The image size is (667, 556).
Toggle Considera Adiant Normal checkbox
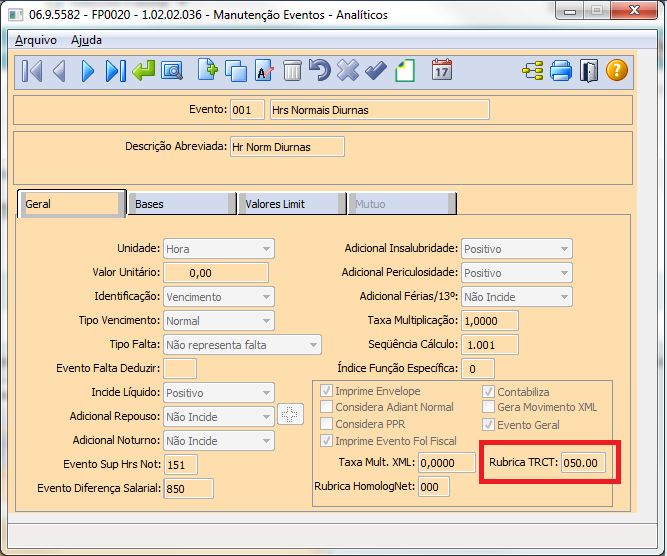326,407
